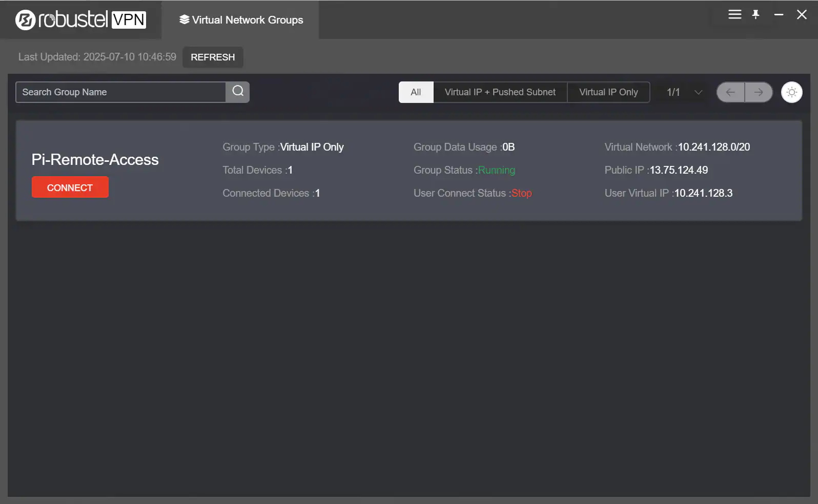This screenshot has width=818, height=504.
Task: Select the All filter option
Action: 416,92
